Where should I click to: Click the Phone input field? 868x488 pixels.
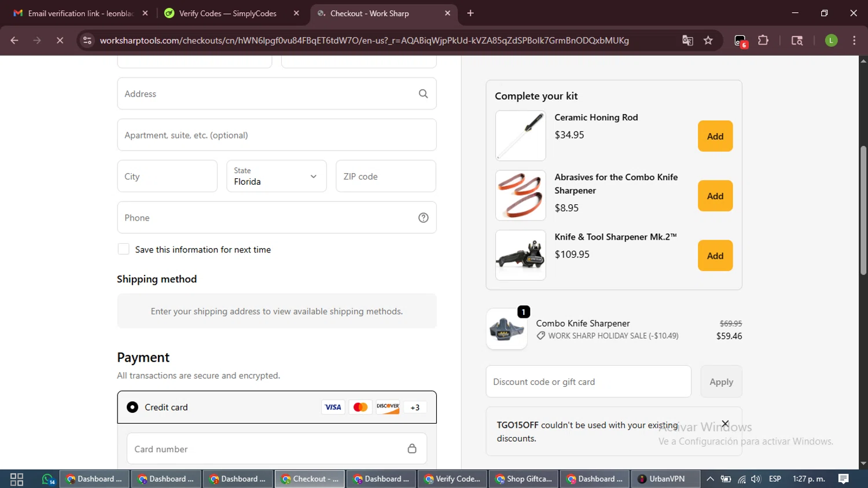click(277, 218)
